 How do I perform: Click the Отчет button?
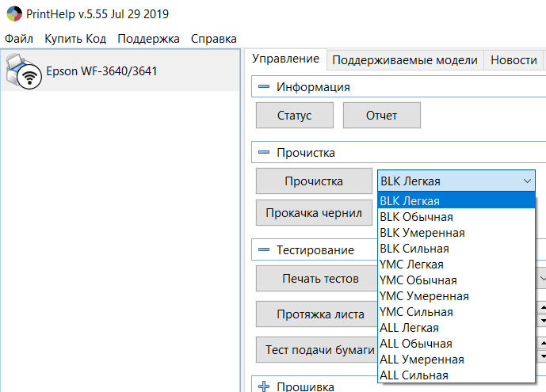[x=381, y=116]
